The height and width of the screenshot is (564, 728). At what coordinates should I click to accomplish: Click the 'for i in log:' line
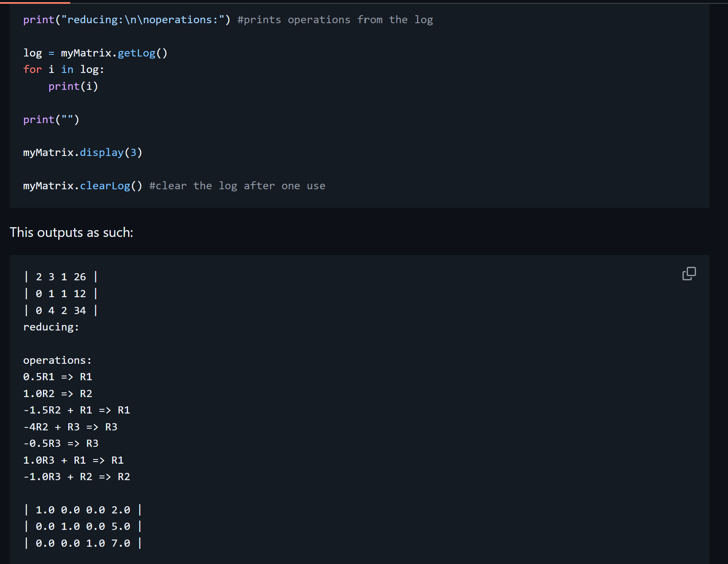click(x=64, y=70)
